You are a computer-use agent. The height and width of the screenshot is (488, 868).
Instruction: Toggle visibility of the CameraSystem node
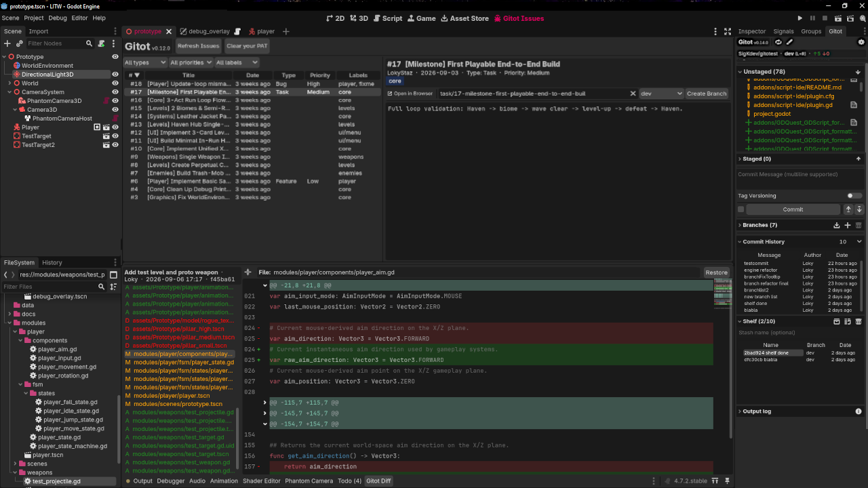point(115,92)
